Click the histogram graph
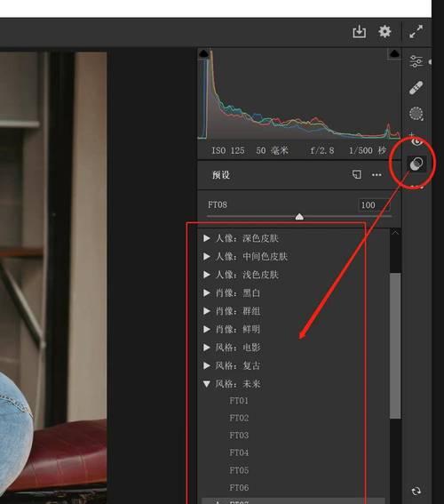Screen dimensions: 444x504 [x=299, y=94]
